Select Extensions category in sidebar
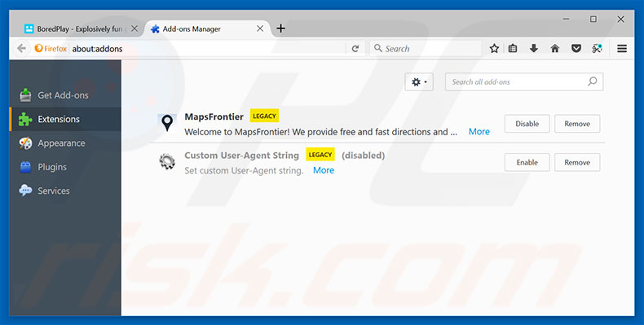This screenshot has height=325, width=644. 65,119
